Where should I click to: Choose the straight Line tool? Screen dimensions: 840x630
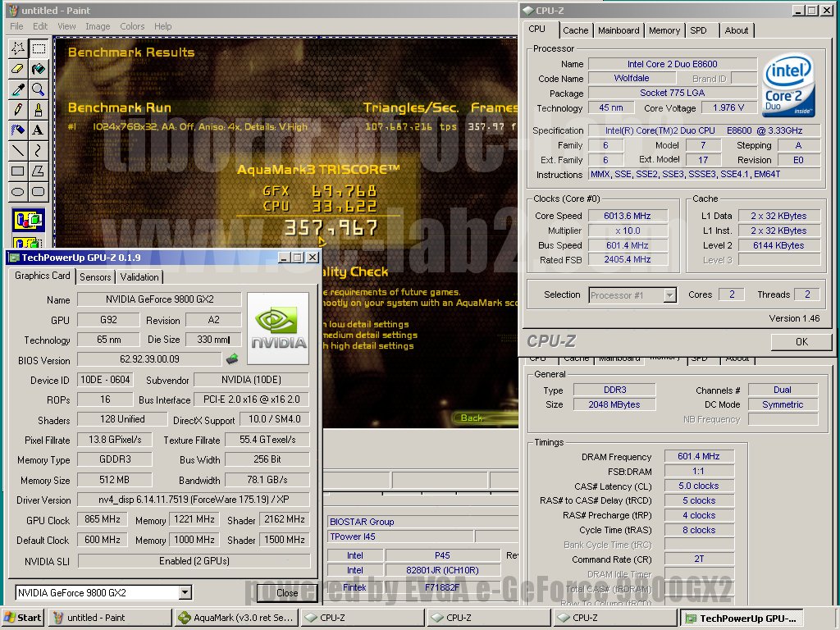pyautogui.click(x=18, y=151)
